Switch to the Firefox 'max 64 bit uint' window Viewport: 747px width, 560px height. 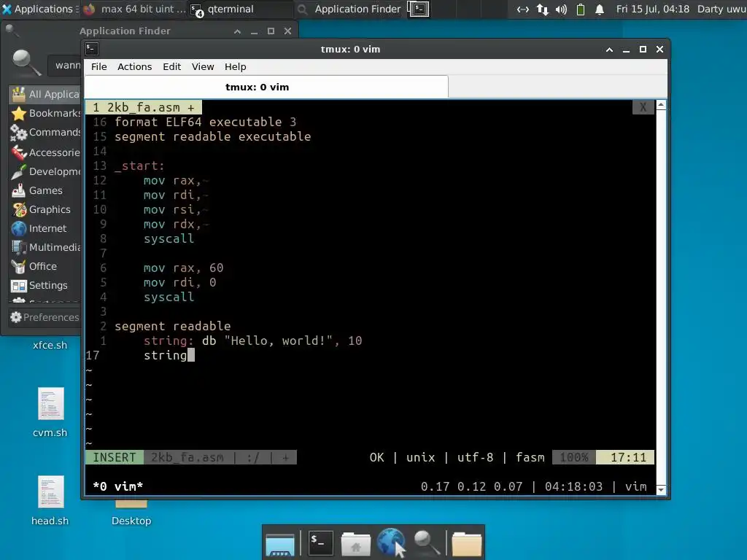[134, 9]
